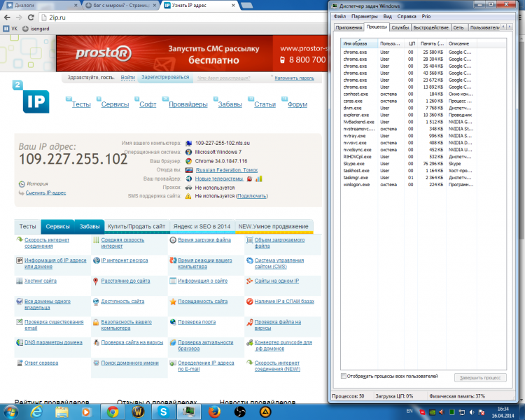Open Яндекс и SEO в 2014 tab

[202, 226]
